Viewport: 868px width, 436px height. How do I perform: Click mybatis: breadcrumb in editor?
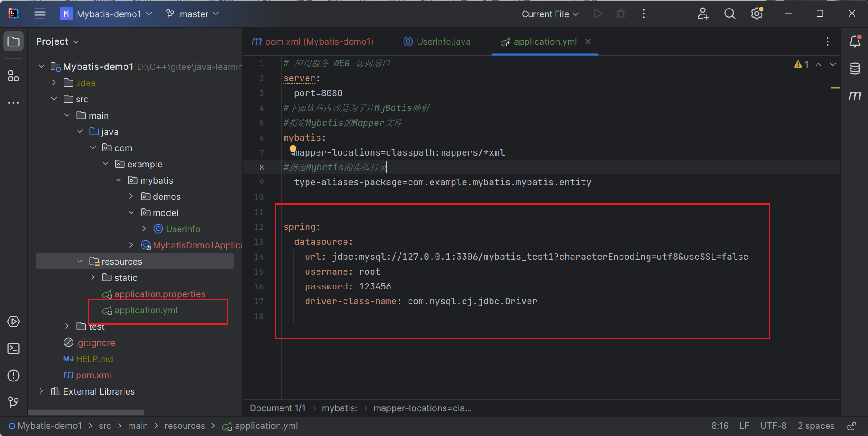coord(340,408)
